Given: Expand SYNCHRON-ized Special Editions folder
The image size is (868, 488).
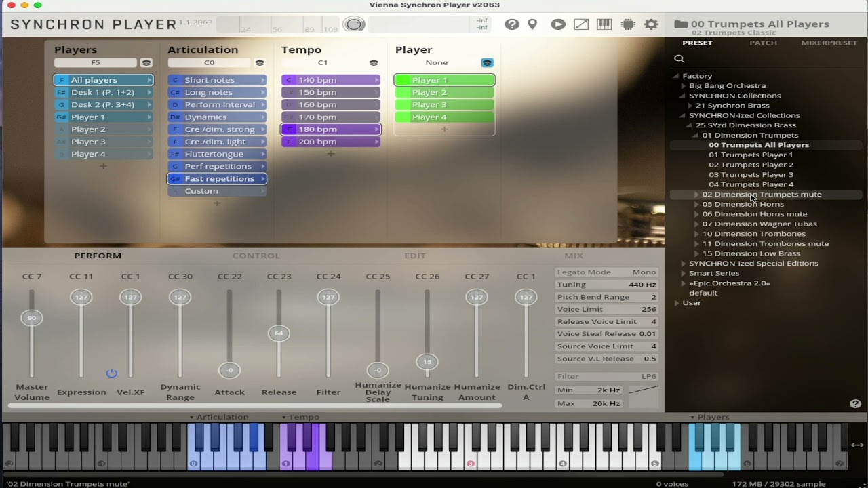Looking at the screenshot, I should tap(683, 264).
